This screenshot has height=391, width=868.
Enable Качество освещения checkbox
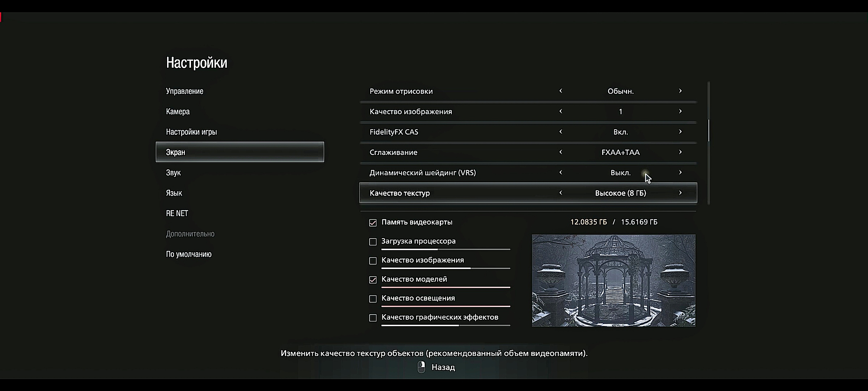pos(373,299)
